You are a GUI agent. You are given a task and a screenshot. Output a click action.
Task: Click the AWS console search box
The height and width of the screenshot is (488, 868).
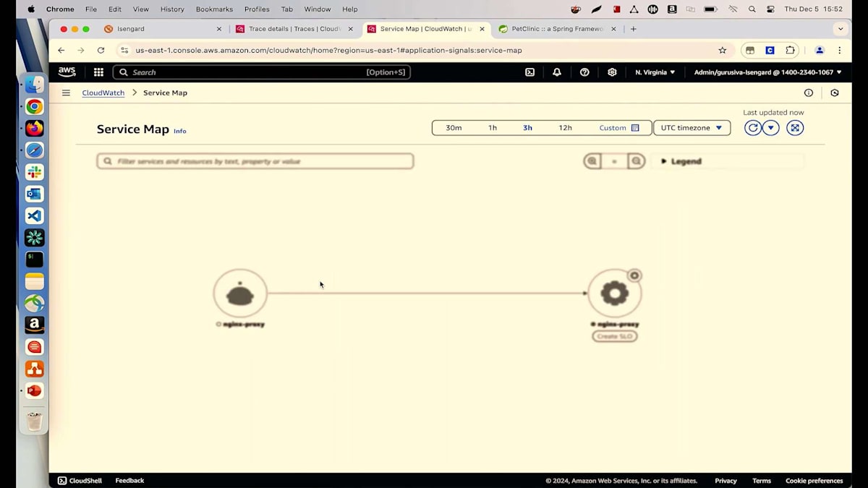pyautogui.click(x=262, y=72)
